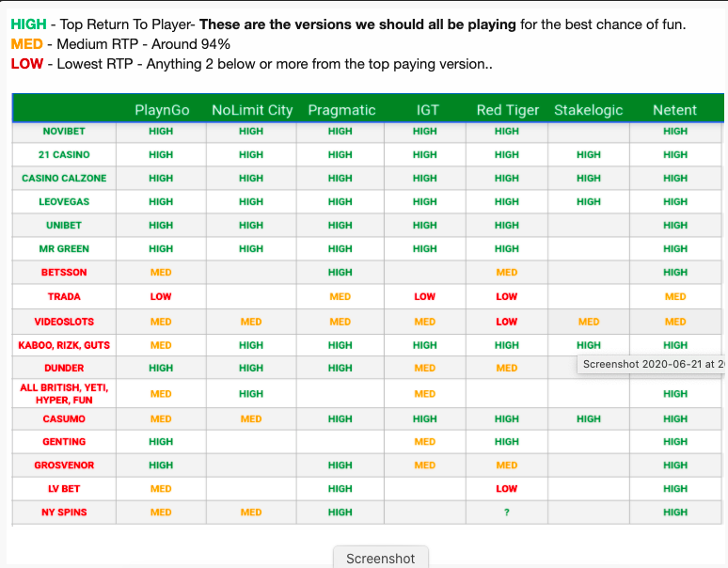Select the KABOO, RIZK, GUTS row
The image size is (728, 568).
(367, 345)
